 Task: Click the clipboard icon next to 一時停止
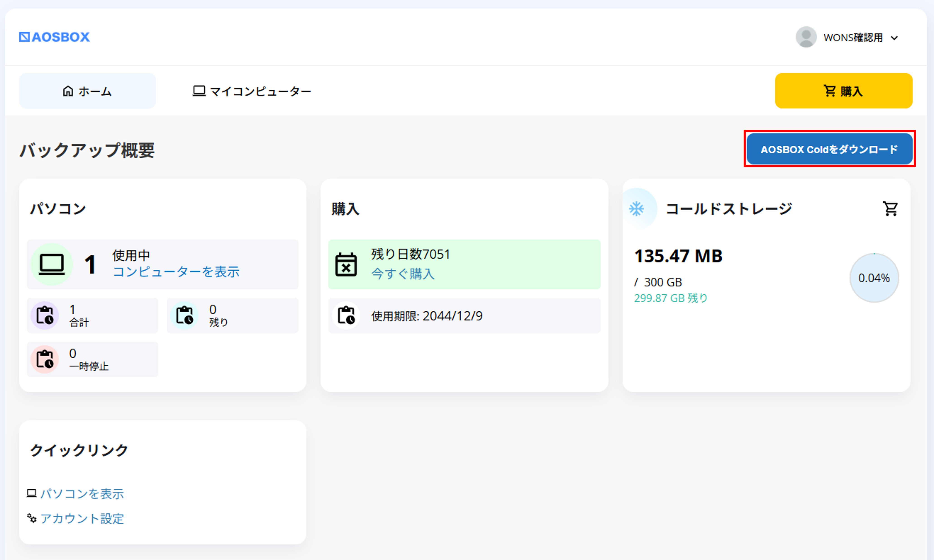(45, 359)
